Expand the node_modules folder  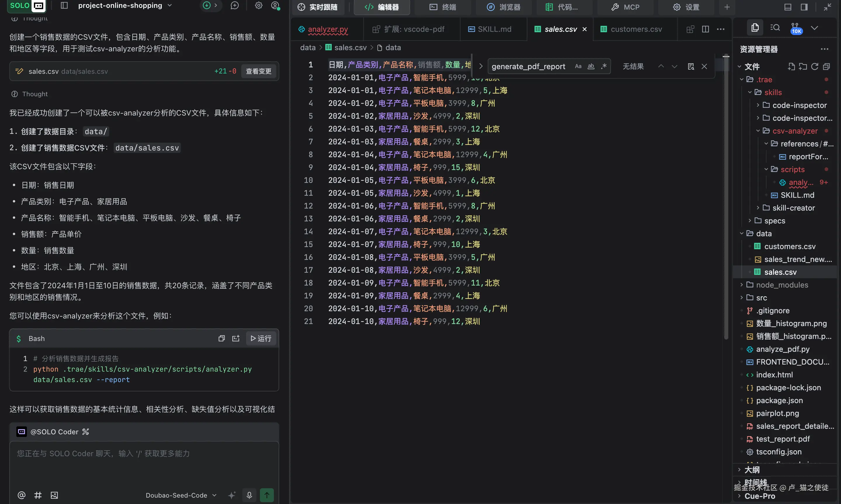[x=782, y=285]
